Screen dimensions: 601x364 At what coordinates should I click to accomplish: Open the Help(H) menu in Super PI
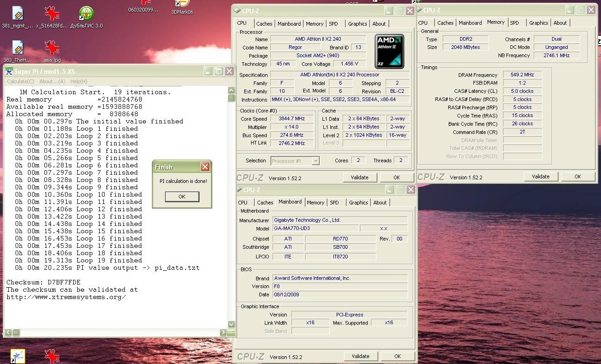79,81
